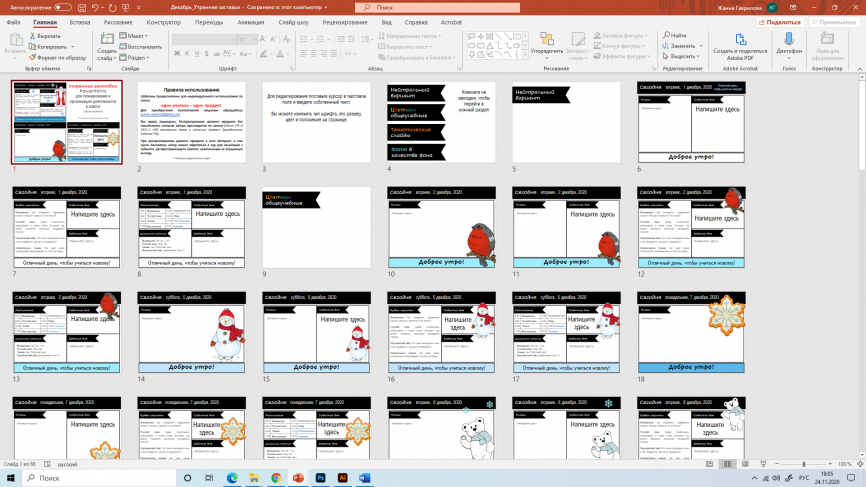Click the Формат по образцу painter
The height and width of the screenshot is (487, 866).
tap(58, 57)
